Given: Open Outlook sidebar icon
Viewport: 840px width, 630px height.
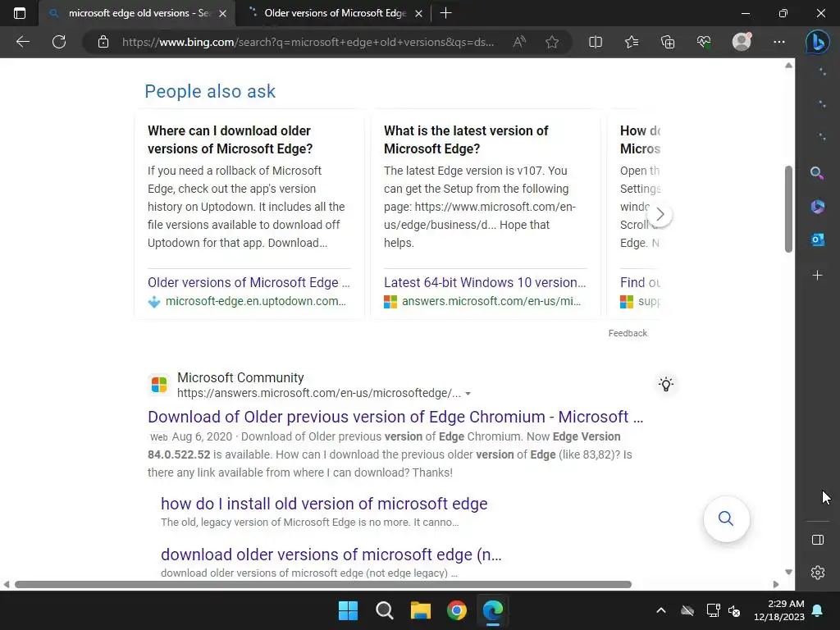Looking at the screenshot, I should [817, 240].
